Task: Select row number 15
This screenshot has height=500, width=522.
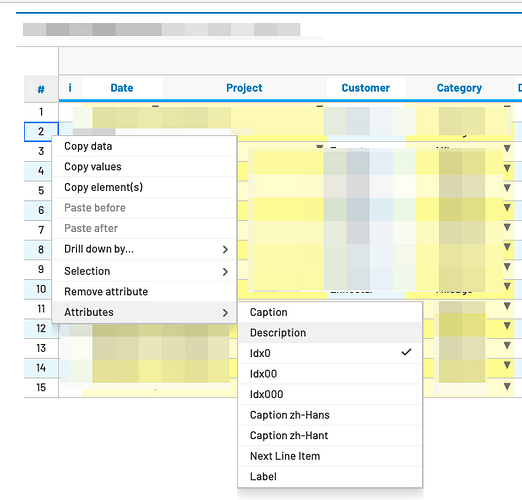Action: pyautogui.click(x=41, y=387)
